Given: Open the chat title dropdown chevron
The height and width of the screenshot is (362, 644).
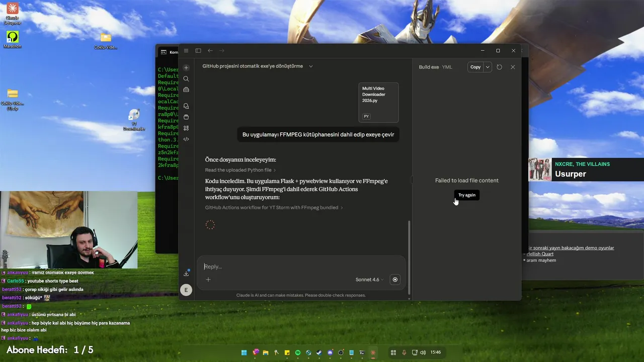Looking at the screenshot, I should pos(310,66).
